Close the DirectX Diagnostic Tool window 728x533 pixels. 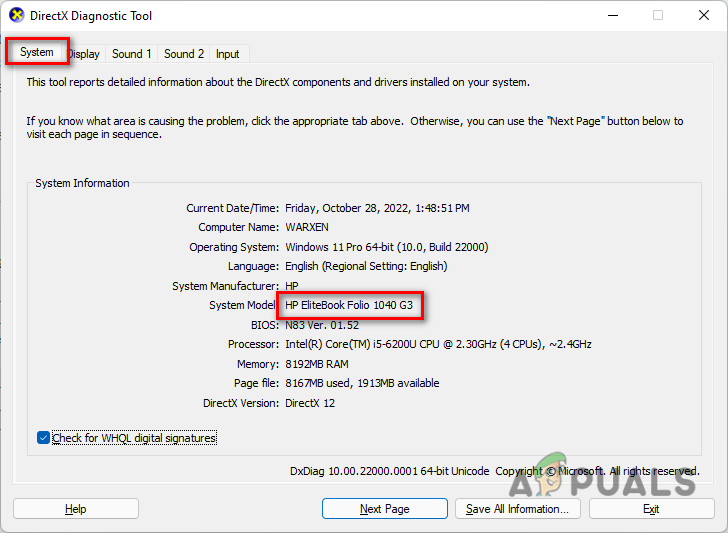tap(704, 15)
